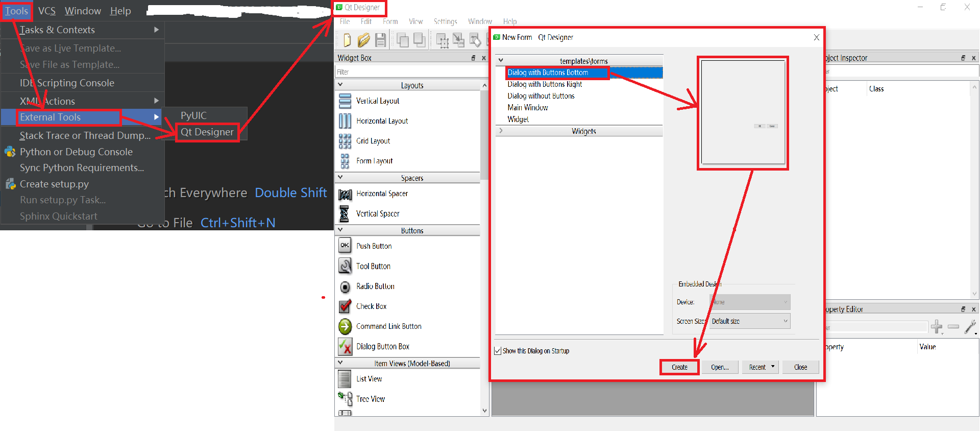Image resolution: width=980 pixels, height=431 pixels.
Task: Click the Save floppy disk icon
Action: coord(380,40)
